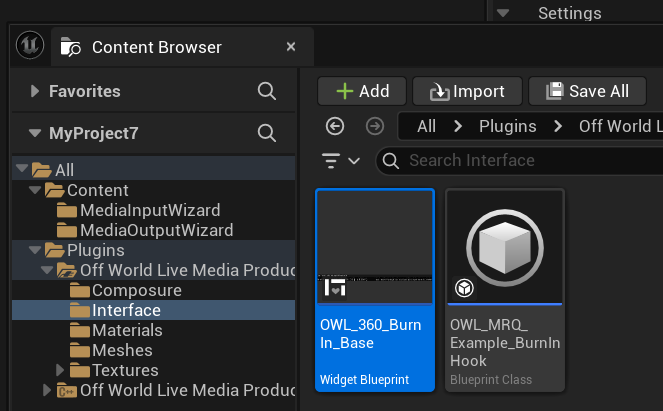Screen dimensions: 663x411
Task: Select the Interface folder
Action: (153, 310)
